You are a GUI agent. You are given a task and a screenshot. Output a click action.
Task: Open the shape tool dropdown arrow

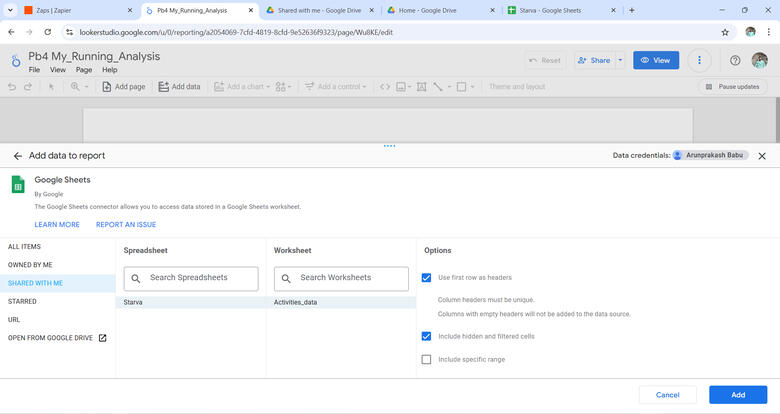tap(473, 87)
